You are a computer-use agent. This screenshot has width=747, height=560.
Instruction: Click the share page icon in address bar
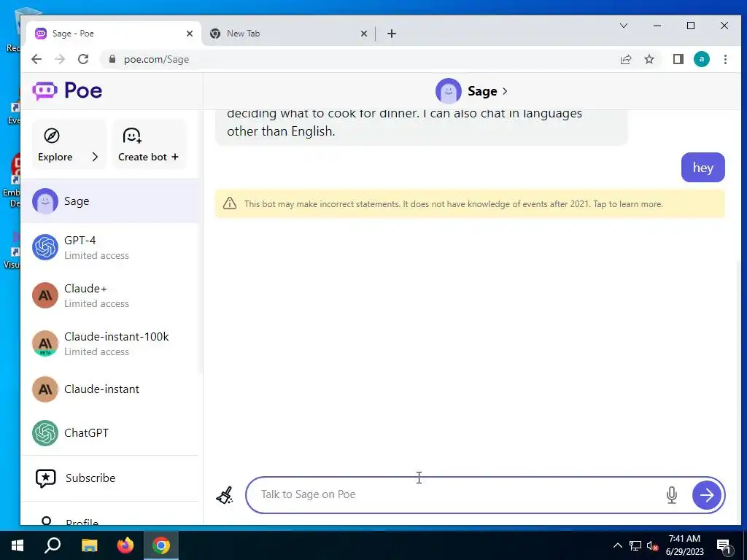point(625,59)
